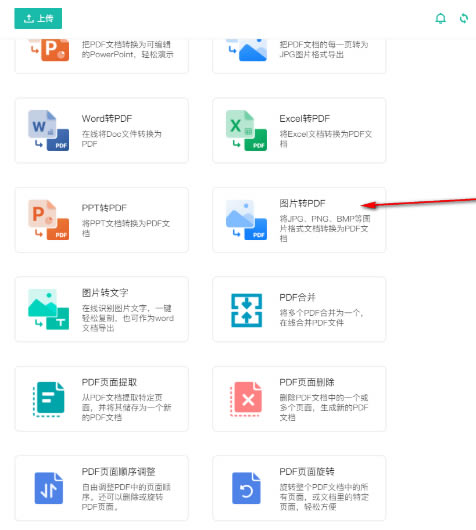The image size is (476, 530).
Task: Open the 图片转文字 title
Action: (105, 293)
